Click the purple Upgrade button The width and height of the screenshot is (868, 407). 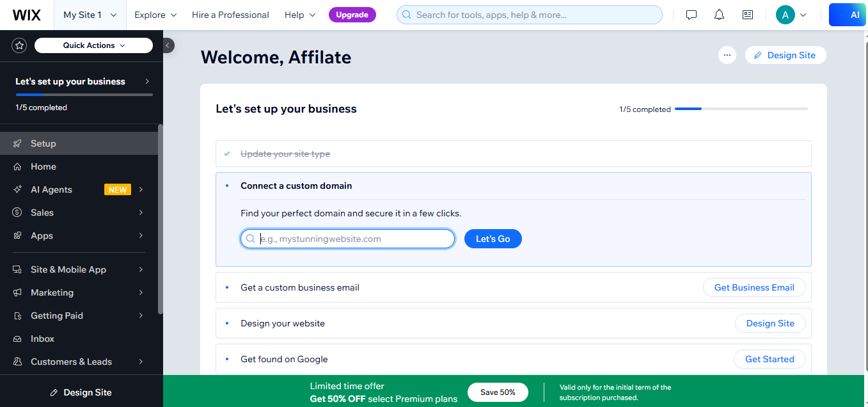pyautogui.click(x=352, y=15)
